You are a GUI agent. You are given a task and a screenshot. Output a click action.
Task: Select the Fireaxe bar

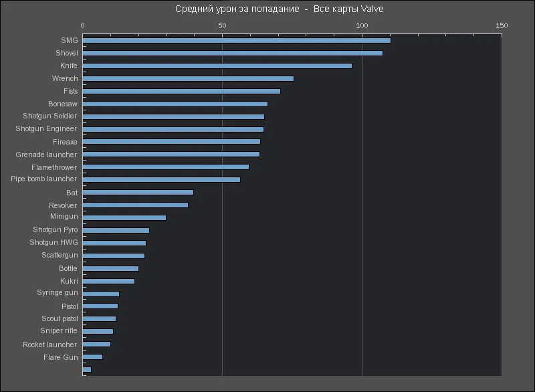pyautogui.click(x=171, y=142)
